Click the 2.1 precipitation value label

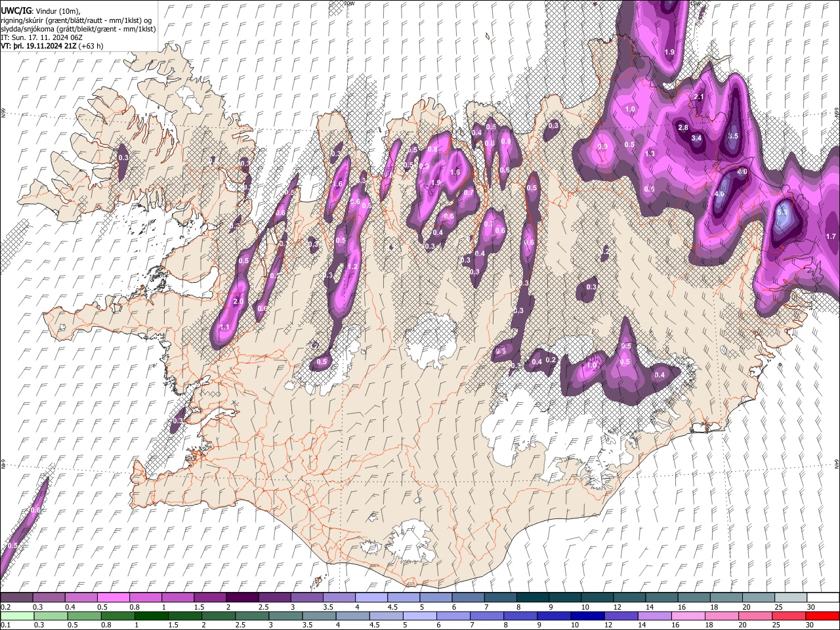[699, 97]
